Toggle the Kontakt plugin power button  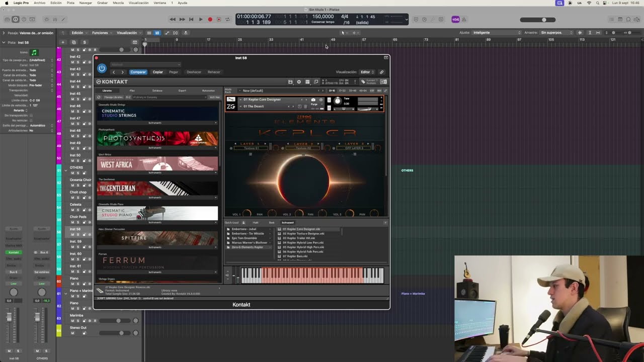coord(102,68)
